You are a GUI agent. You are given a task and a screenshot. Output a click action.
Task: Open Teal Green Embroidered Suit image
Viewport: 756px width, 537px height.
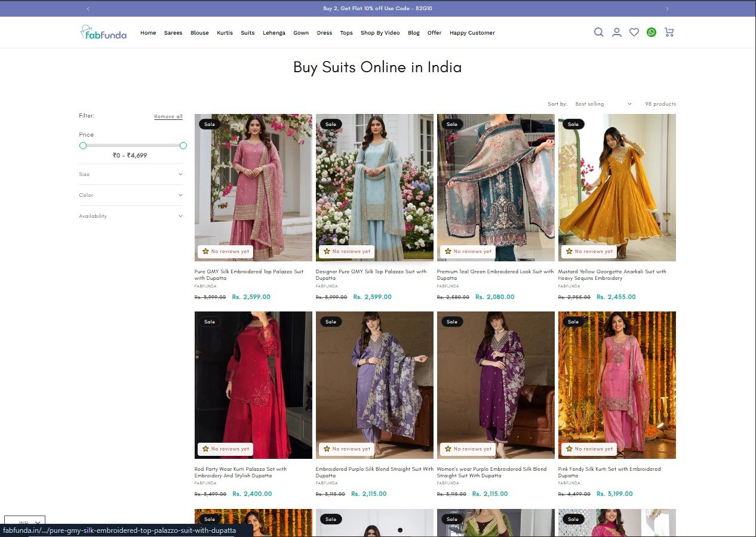(x=496, y=187)
